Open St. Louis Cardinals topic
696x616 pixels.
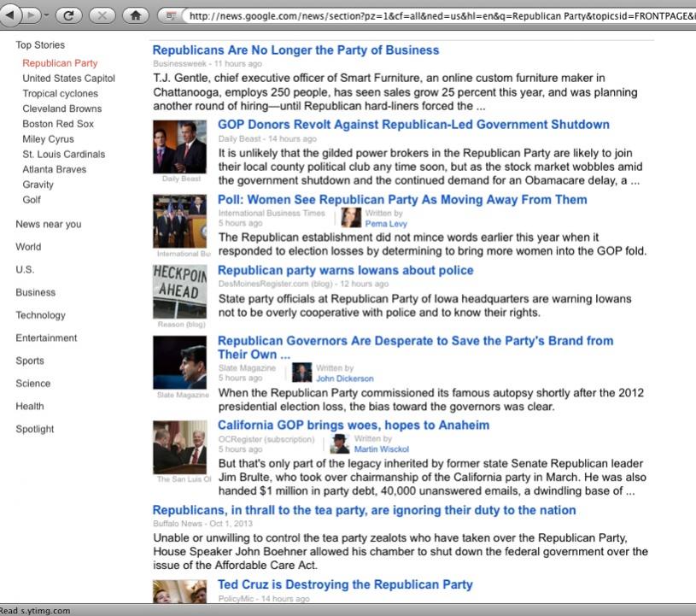[x=64, y=154]
